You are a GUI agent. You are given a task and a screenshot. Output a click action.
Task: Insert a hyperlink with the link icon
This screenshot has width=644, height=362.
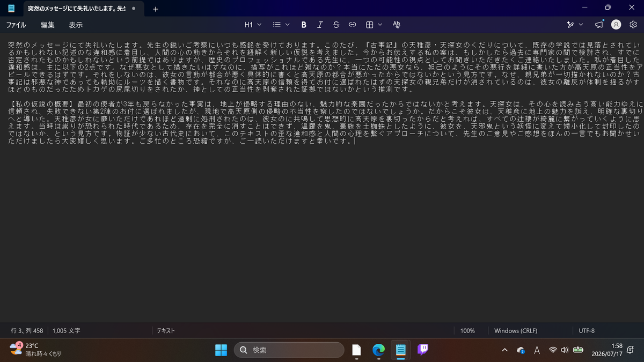click(353, 25)
